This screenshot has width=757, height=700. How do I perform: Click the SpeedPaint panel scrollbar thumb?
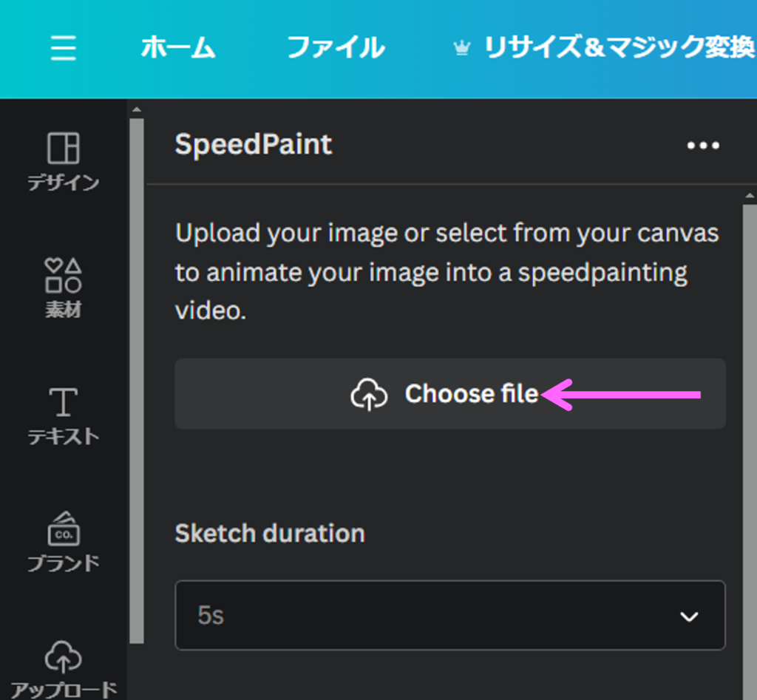tap(750, 444)
